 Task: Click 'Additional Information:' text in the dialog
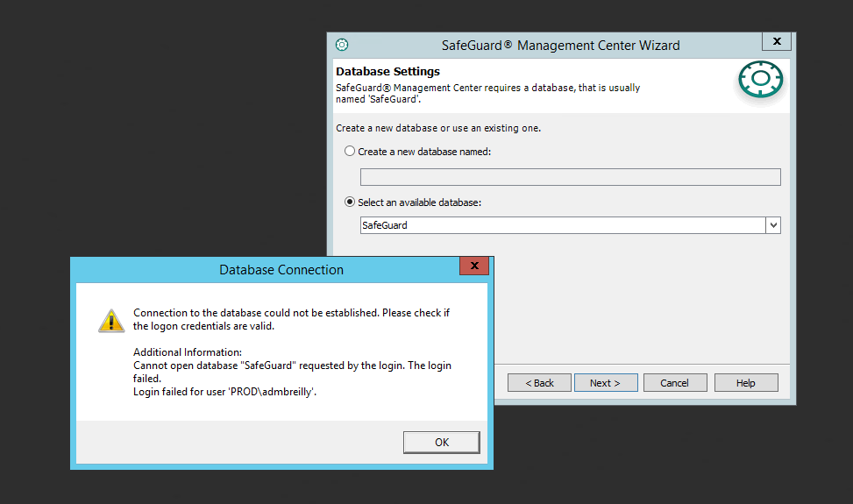(x=188, y=352)
